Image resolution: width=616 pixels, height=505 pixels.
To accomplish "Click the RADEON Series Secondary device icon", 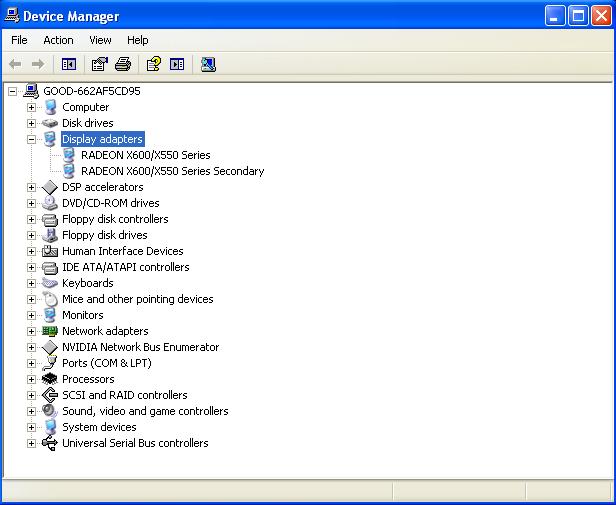I will point(69,171).
